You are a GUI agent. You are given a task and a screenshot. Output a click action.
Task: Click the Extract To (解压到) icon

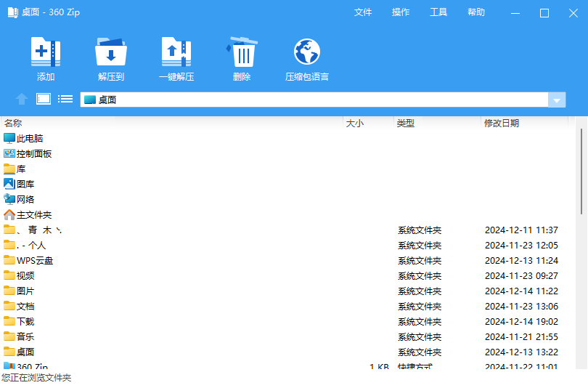click(x=111, y=52)
